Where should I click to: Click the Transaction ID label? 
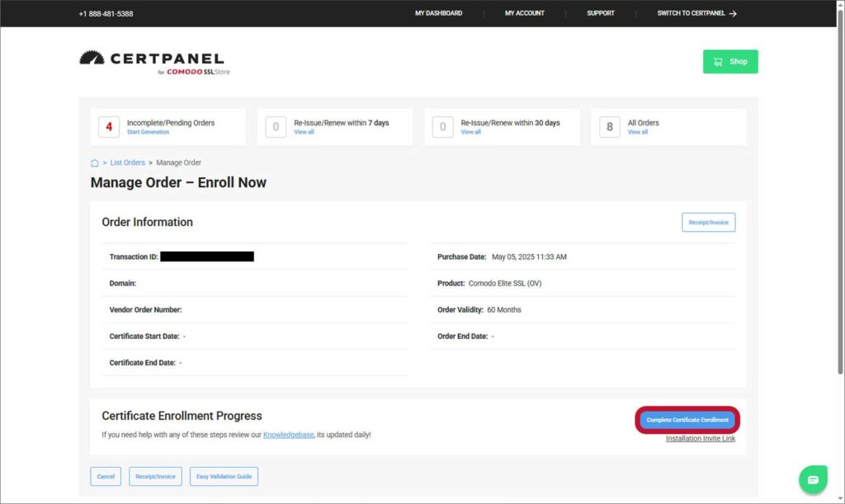click(134, 257)
